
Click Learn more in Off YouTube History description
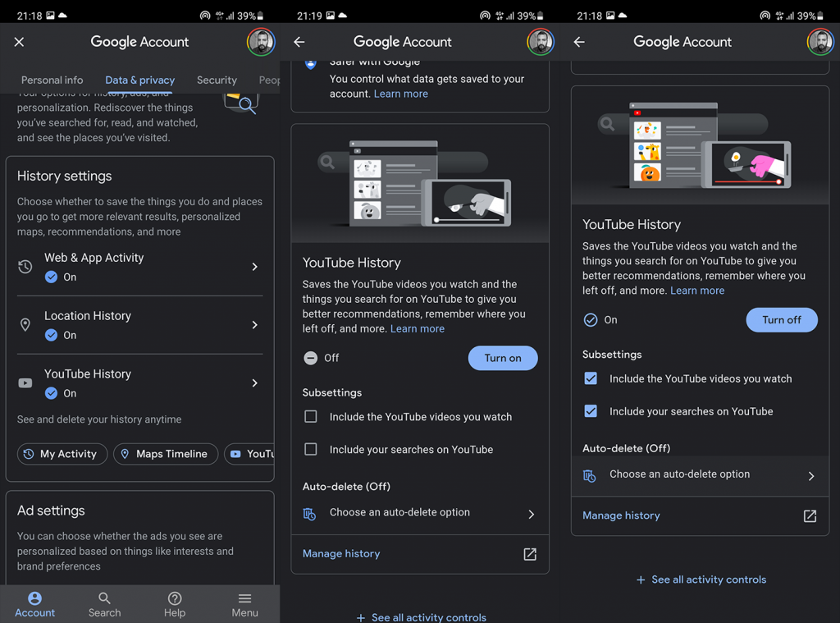point(418,328)
